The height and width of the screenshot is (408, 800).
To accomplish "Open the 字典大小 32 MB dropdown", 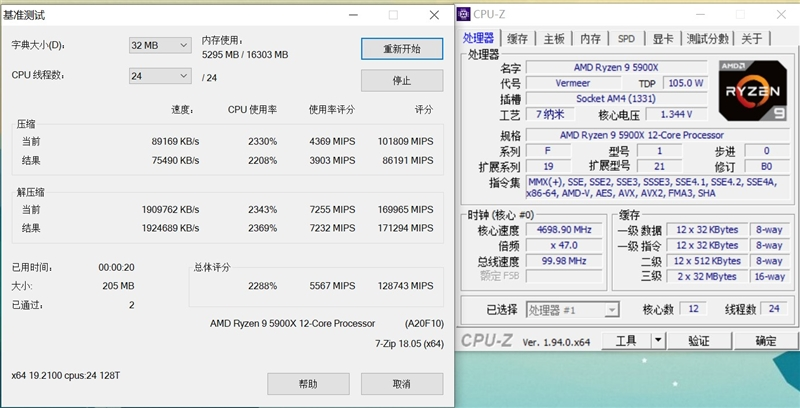I will tap(160, 45).
